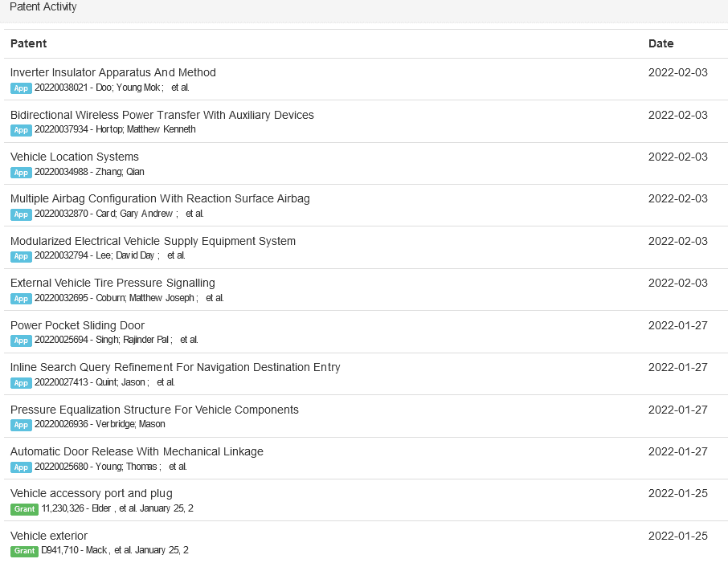
Task: Select text '20220032794 - Lee; David Day'
Action: pos(94,255)
